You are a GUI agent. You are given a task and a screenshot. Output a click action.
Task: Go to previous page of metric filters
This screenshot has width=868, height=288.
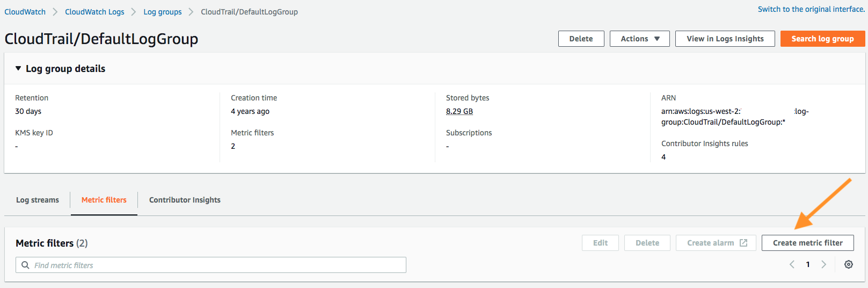[x=792, y=264]
